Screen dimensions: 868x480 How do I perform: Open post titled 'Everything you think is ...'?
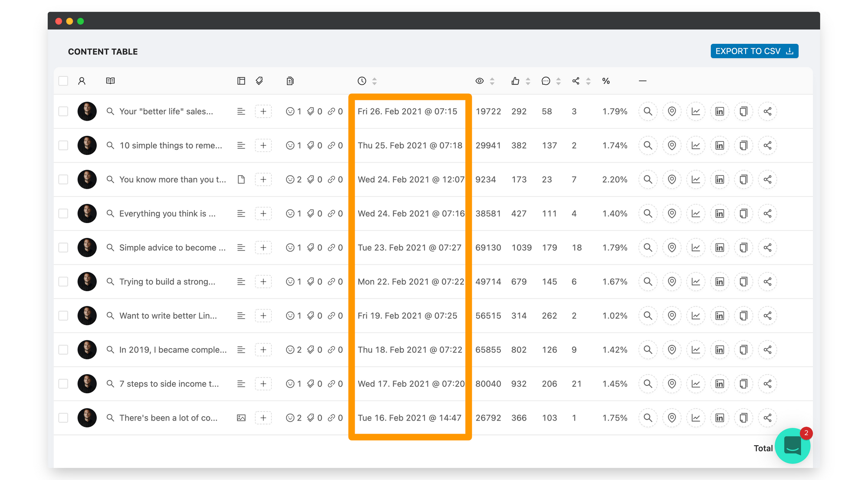click(x=167, y=214)
